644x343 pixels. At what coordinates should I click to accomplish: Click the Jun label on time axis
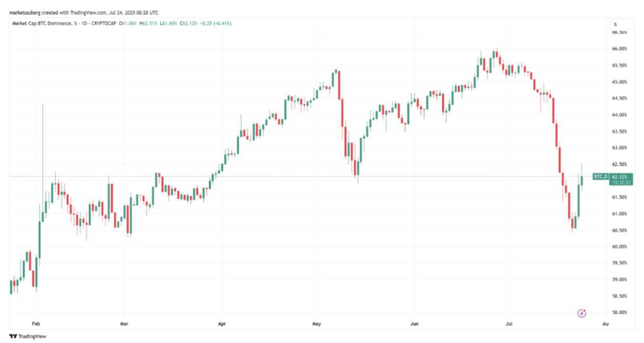click(x=414, y=323)
